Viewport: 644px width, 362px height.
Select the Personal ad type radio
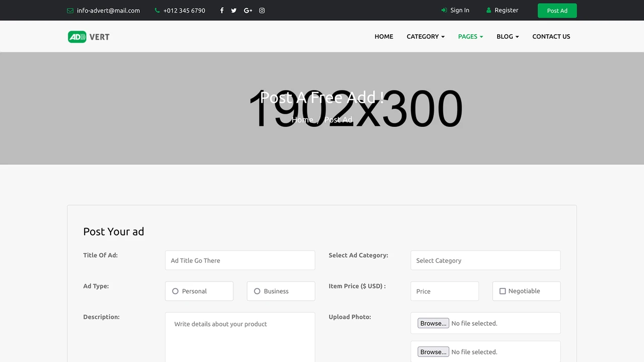point(175,291)
